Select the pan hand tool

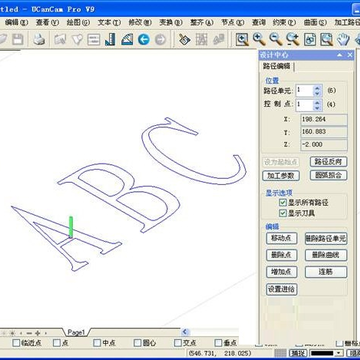click(343, 40)
